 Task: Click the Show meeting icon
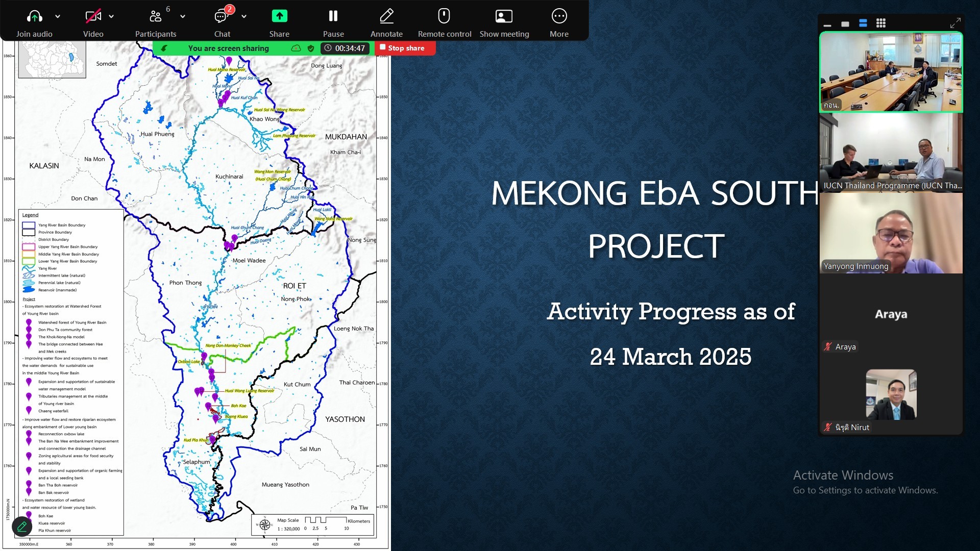click(x=504, y=16)
